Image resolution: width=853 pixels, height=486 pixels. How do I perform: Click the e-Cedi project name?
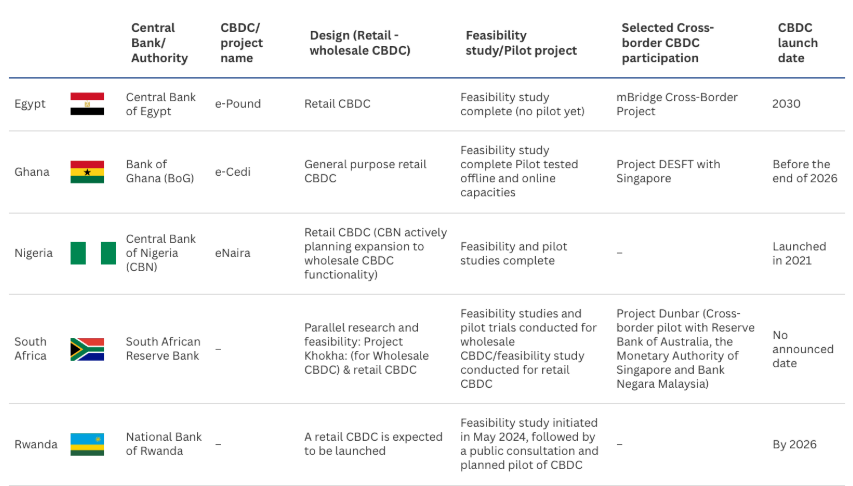coord(233,171)
